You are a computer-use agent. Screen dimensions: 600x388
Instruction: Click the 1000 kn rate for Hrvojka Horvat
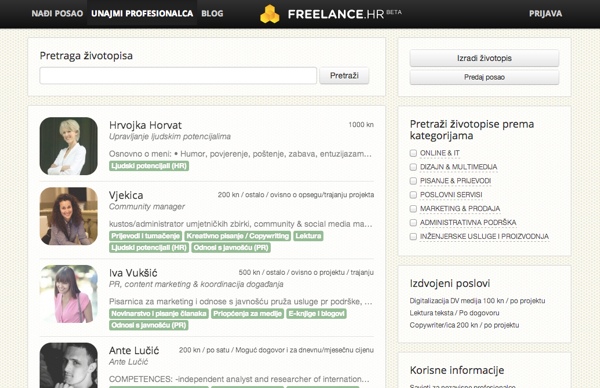click(361, 125)
